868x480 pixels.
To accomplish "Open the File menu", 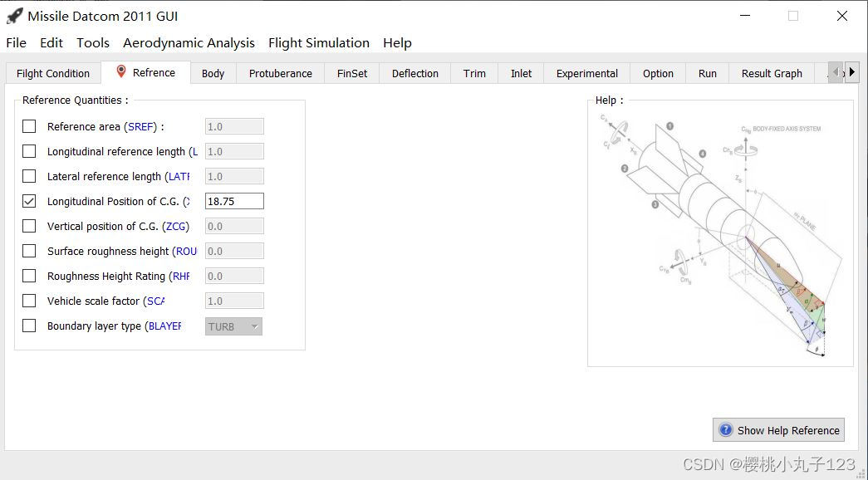I will [16, 42].
